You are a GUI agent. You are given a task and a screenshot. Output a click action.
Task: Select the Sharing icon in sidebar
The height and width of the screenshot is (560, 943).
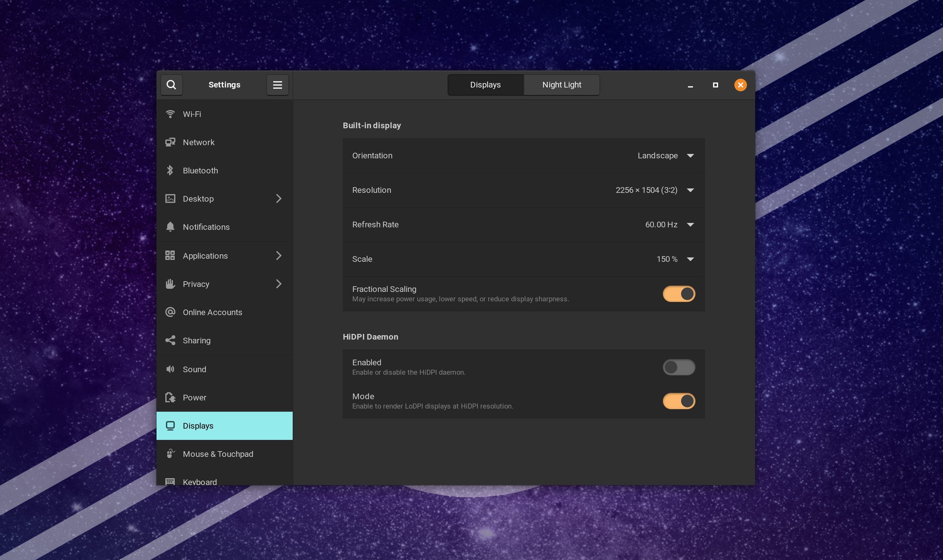170,341
